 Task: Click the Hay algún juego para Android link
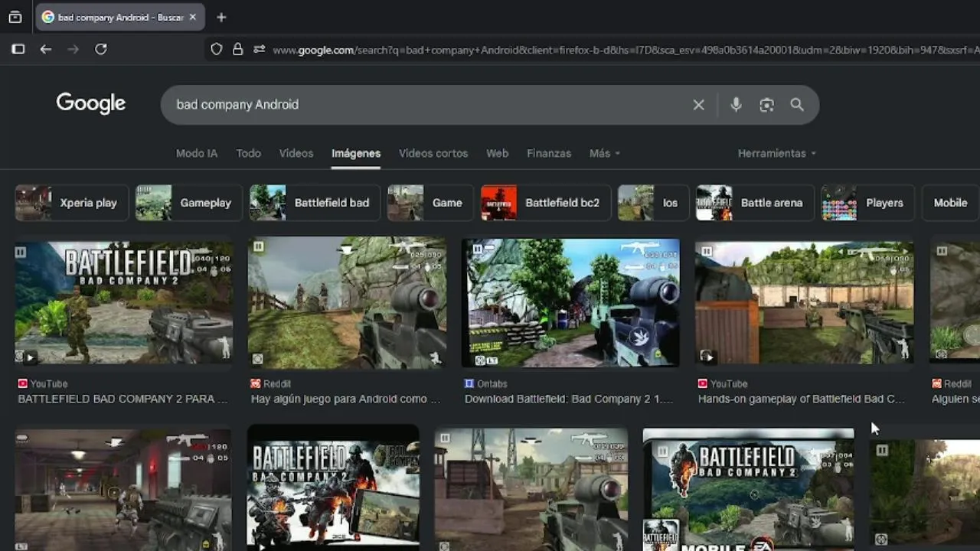pos(345,399)
